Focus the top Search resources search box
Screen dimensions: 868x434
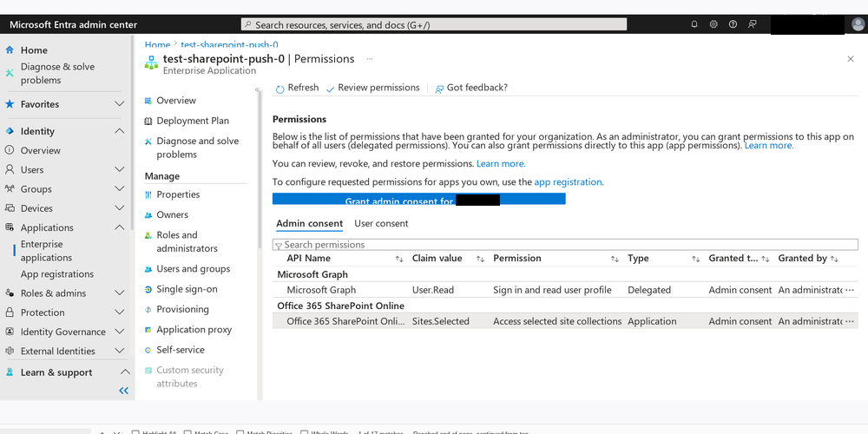pyautogui.click(x=434, y=25)
